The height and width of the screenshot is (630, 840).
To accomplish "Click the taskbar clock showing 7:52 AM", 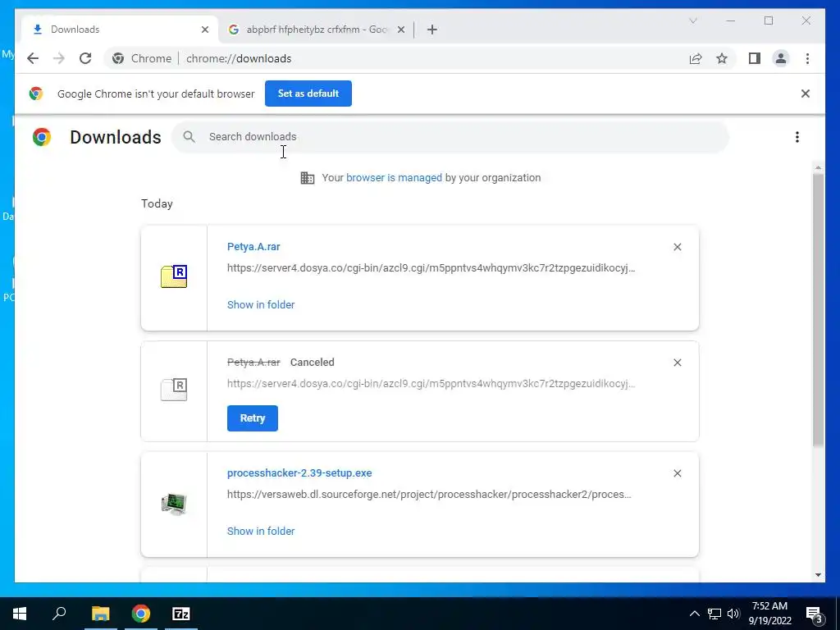I will [x=769, y=614].
